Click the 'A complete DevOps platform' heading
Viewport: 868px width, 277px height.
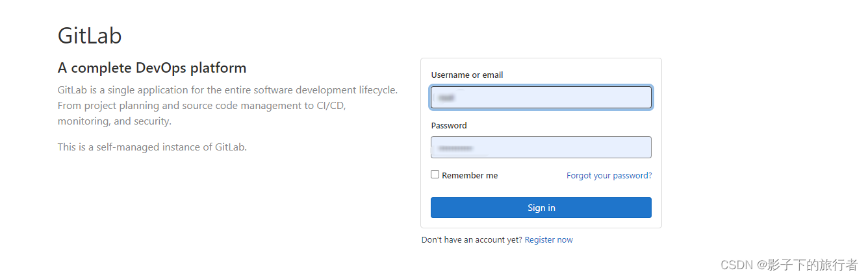[x=152, y=68]
